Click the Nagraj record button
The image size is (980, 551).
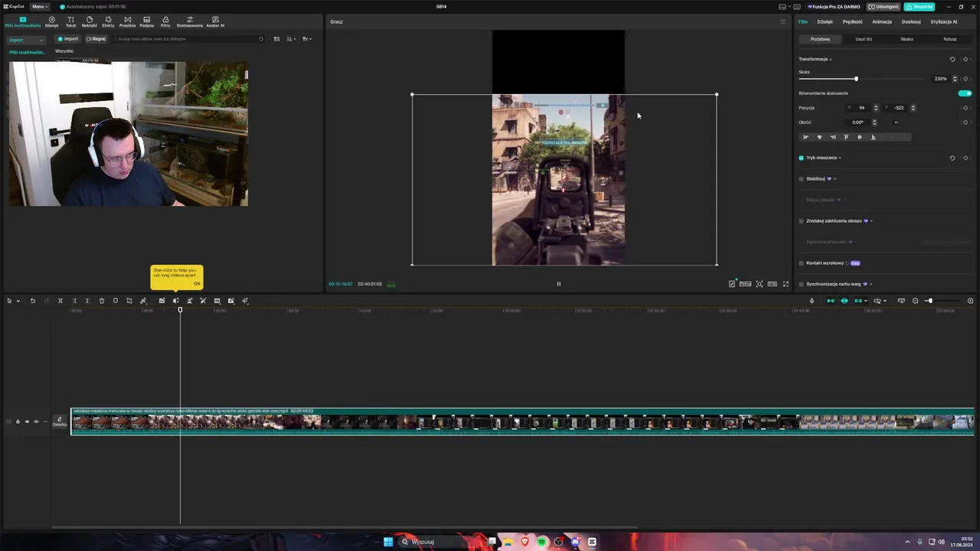(x=96, y=39)
